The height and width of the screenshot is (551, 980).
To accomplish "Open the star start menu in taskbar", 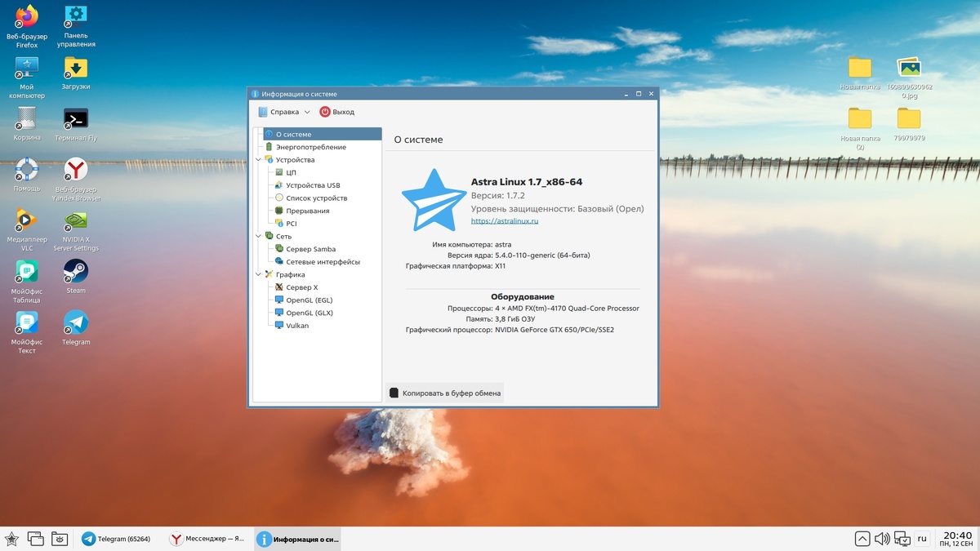I will [11, 539].
